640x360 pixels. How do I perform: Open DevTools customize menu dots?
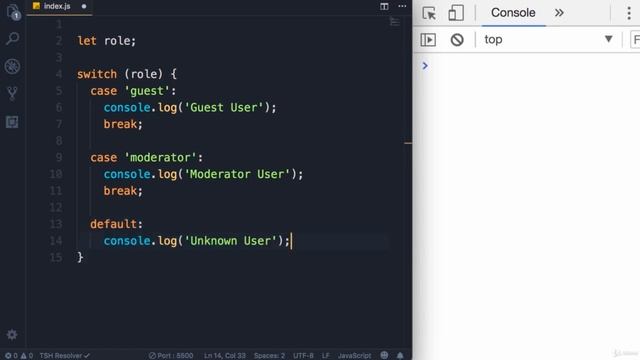(629, 13)
